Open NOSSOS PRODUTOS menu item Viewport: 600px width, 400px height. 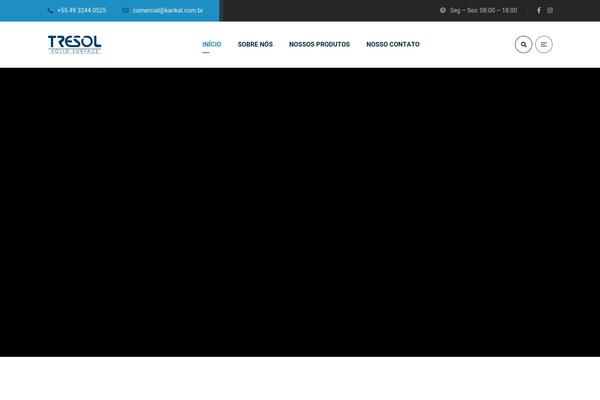319,44
